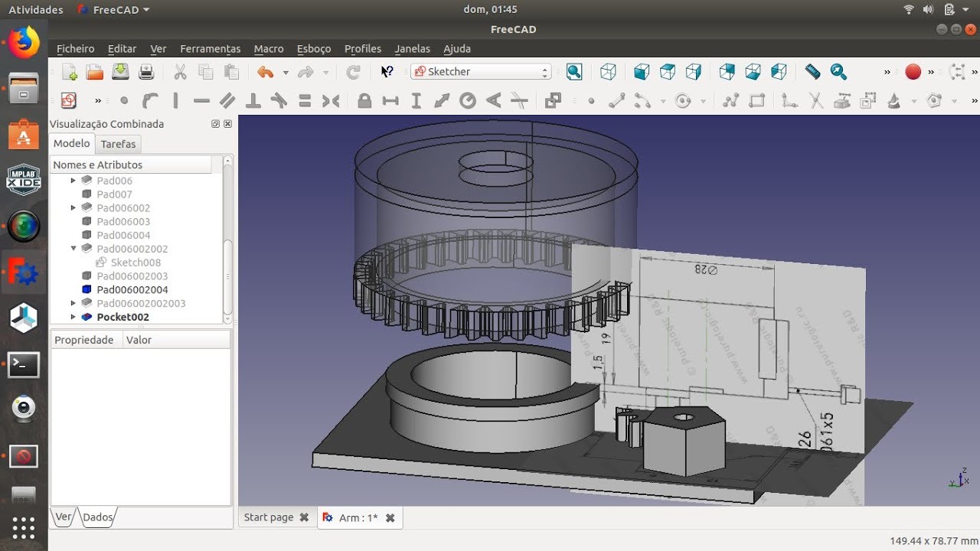980x551 pixels.
Task: Open the Sketcher workbench dropdown
Action: point(482,72)
